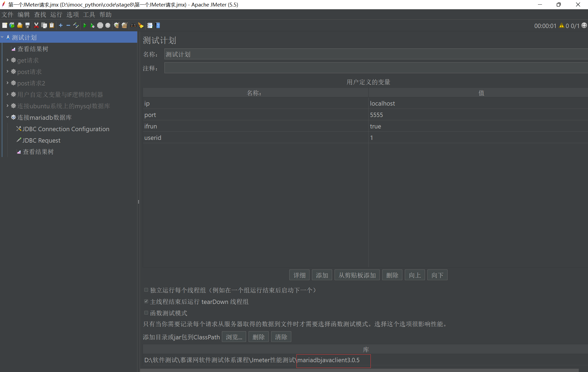
Task: Expand the get请求 tree node
Action: point(7,60)
